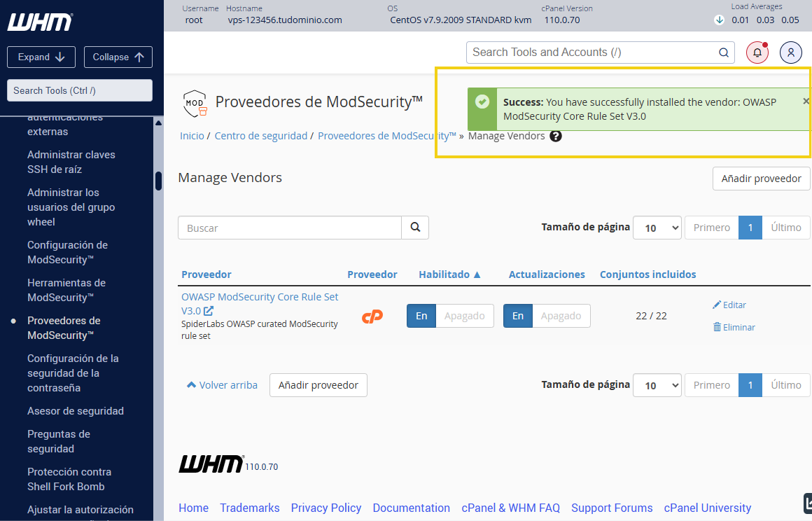The width and height of the screenshot is (812, 521).
Task: Click top Último pagination button
Action: (x=785, y=228)
